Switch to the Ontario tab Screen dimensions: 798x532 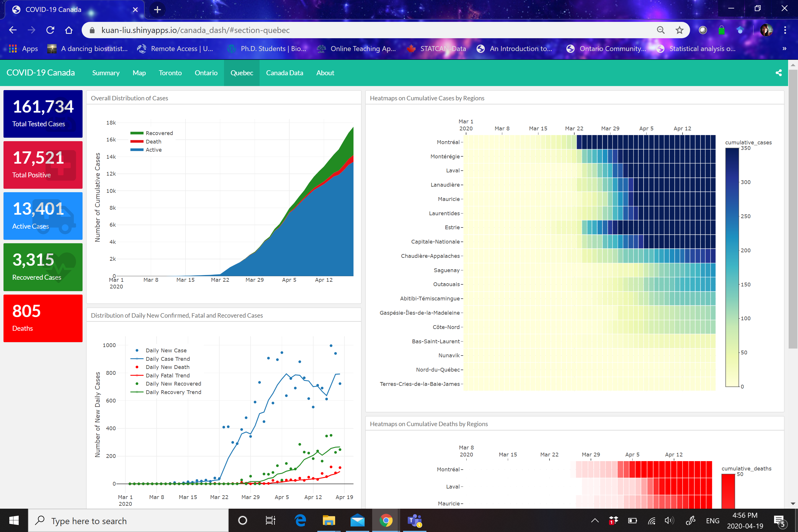pos(206,73)
